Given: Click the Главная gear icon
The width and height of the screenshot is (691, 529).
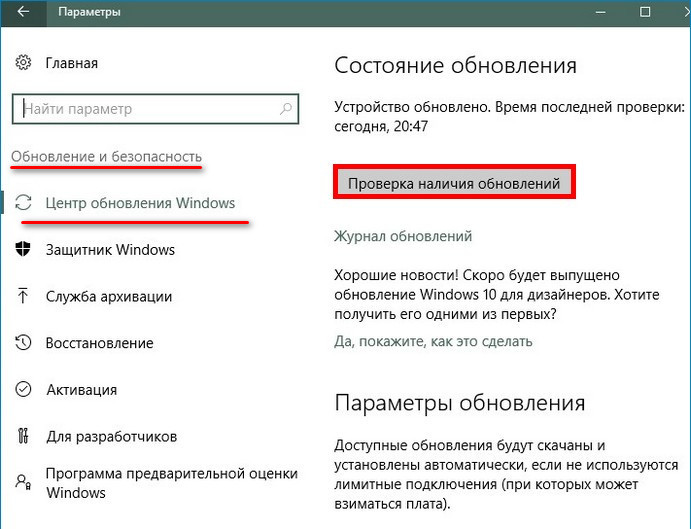Looking at the screenshot, I should (x=23, y=63).
